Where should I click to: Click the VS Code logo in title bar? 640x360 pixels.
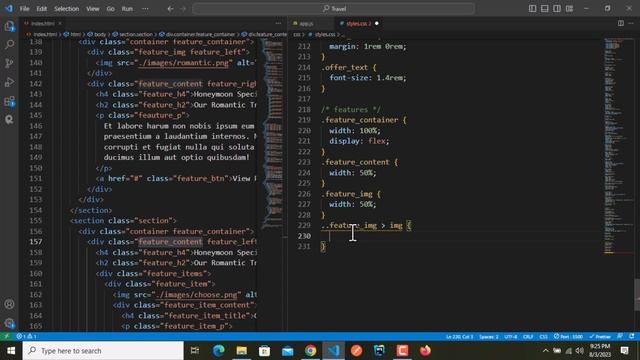coord(9,8)
